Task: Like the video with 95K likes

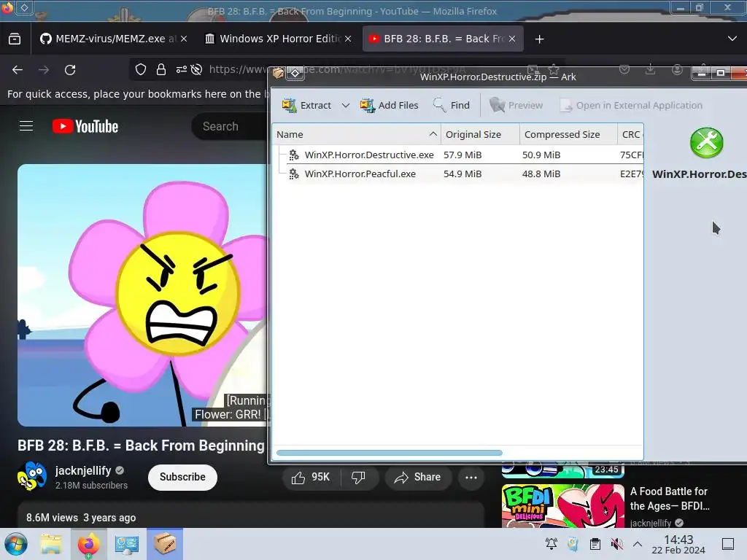Action: pyautogui.click(x=311, y=477)
